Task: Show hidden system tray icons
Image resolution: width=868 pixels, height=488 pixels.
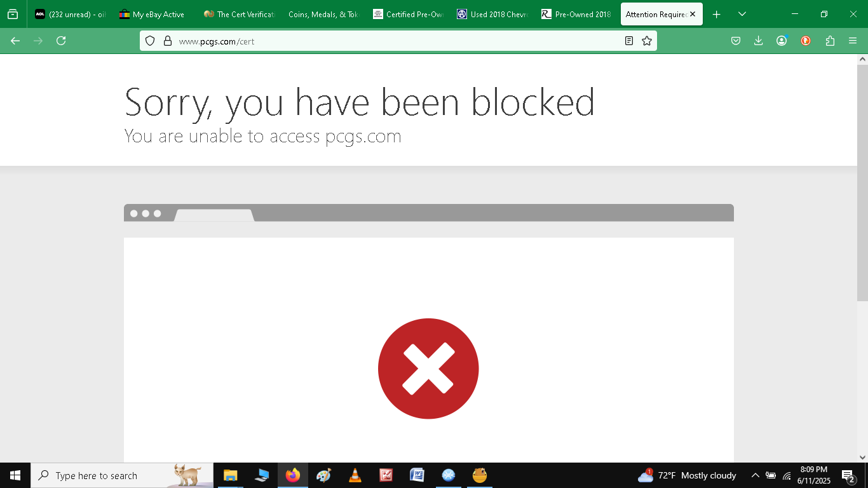Action: (756, 475)
